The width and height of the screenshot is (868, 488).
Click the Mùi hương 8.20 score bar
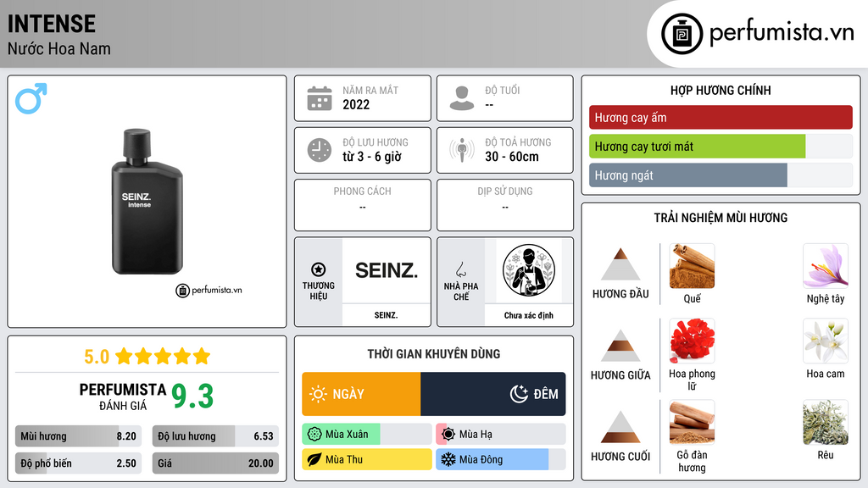(78, 436)
